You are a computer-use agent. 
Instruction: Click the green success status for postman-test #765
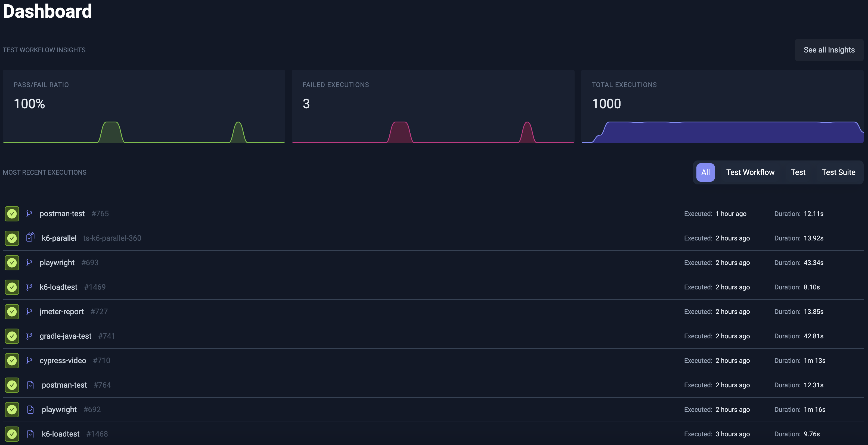(x=12, y=214)
